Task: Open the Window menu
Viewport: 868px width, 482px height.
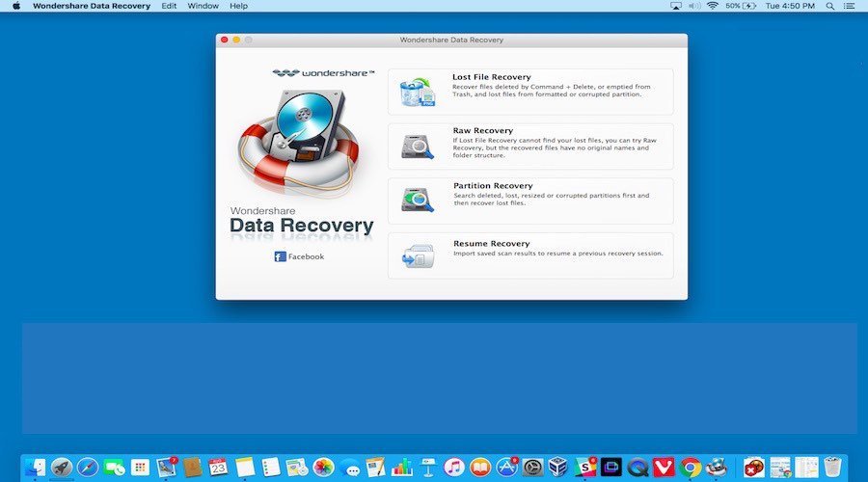Action: [x=203, y=6]
